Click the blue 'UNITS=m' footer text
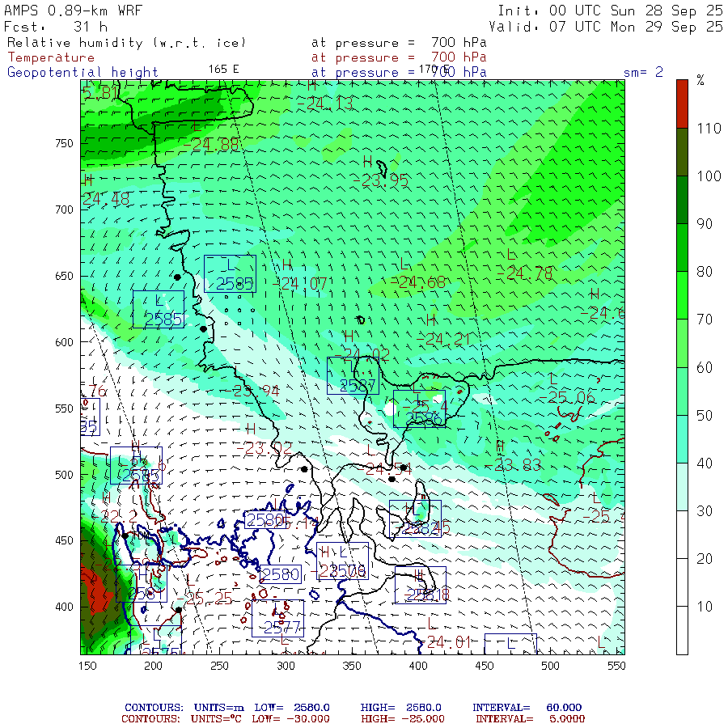Viewport: 728px width, 728px height. tap(218, 708)
